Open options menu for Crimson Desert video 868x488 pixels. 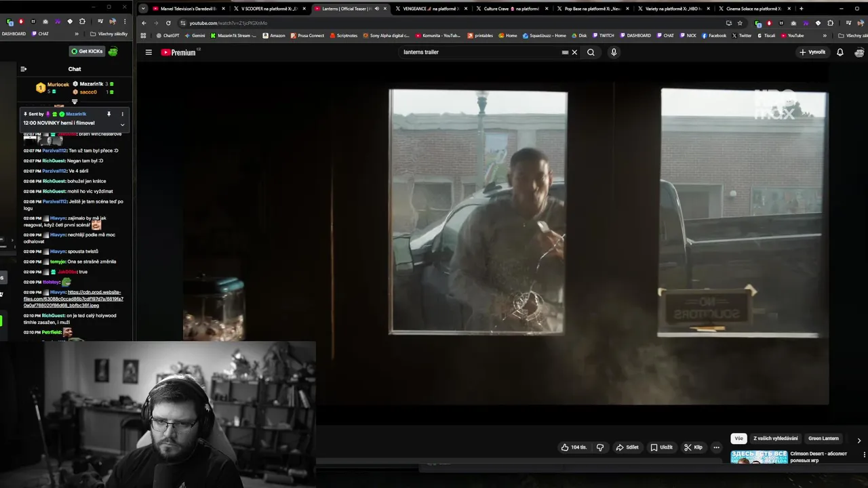(863, 455)
